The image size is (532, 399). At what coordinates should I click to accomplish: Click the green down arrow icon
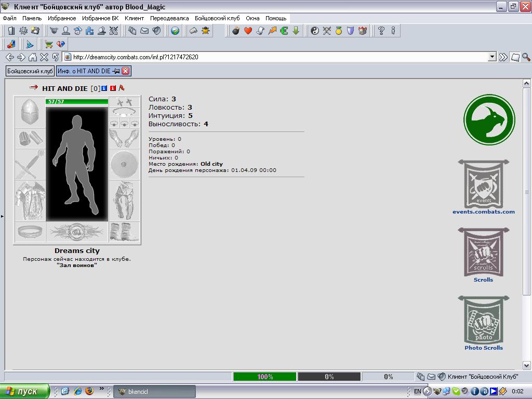pos(296,31)
